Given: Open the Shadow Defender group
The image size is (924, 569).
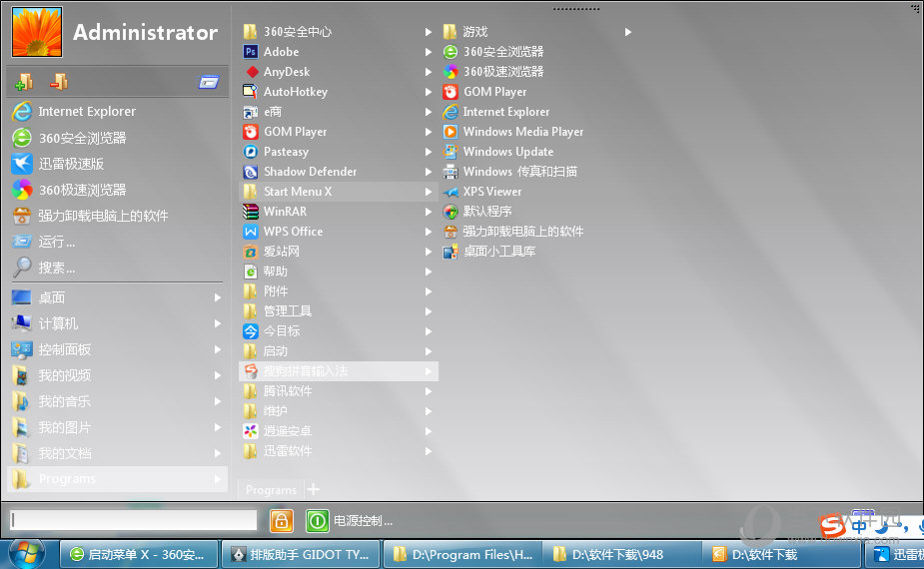Looking at the screenshot, I should pos(339,172).
